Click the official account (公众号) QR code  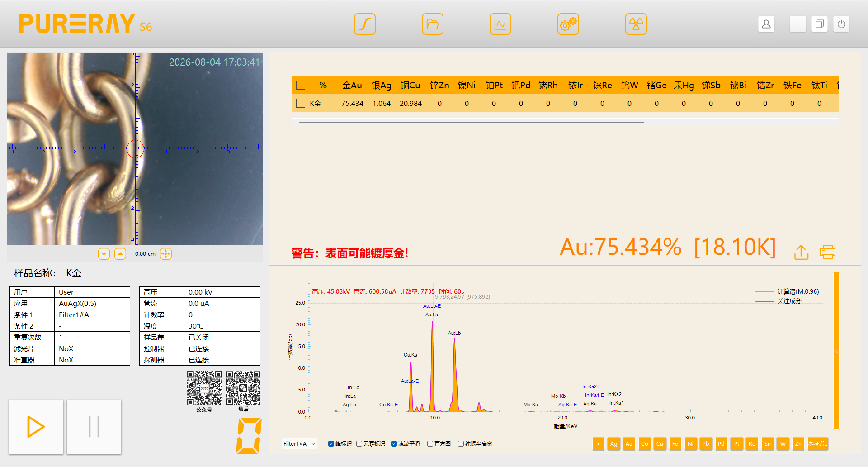204,388
